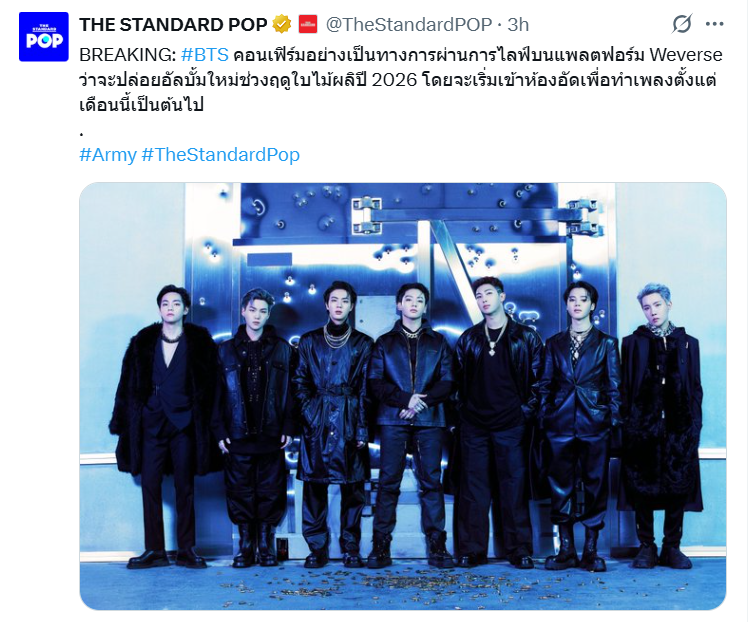Click the vault door hinge in photo

point(367,215)
